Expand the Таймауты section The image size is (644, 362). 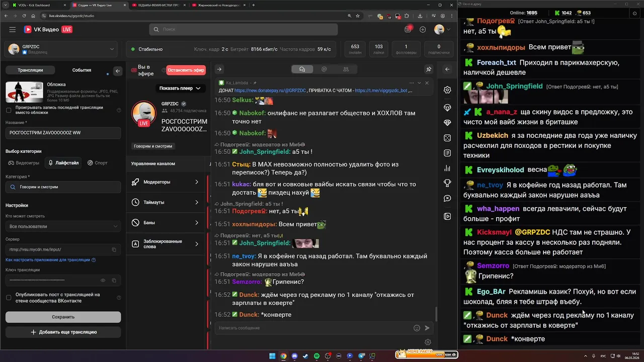[x=166, y=202]
